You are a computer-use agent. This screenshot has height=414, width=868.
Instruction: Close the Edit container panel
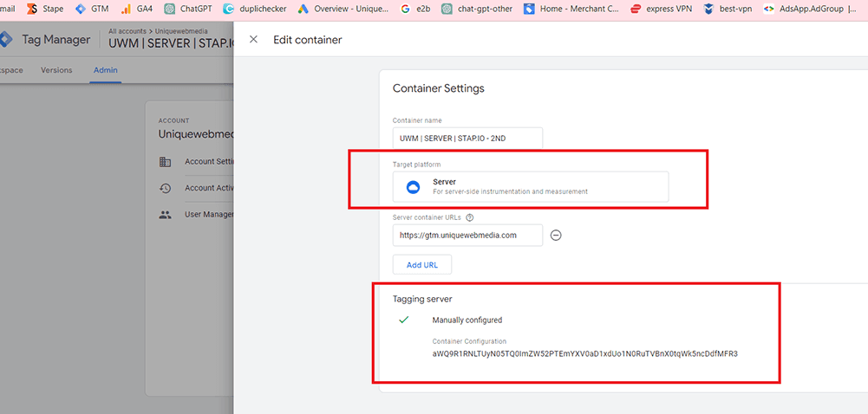point(253,40)
